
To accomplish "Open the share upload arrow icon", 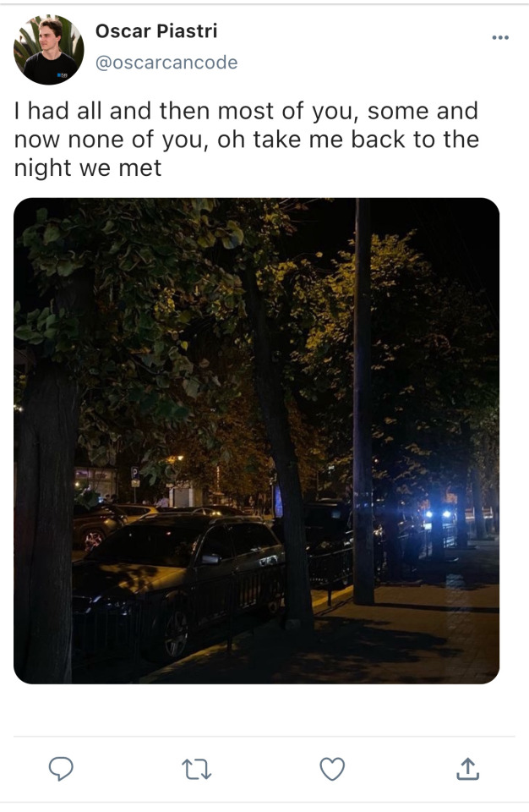I will [468, 769].
